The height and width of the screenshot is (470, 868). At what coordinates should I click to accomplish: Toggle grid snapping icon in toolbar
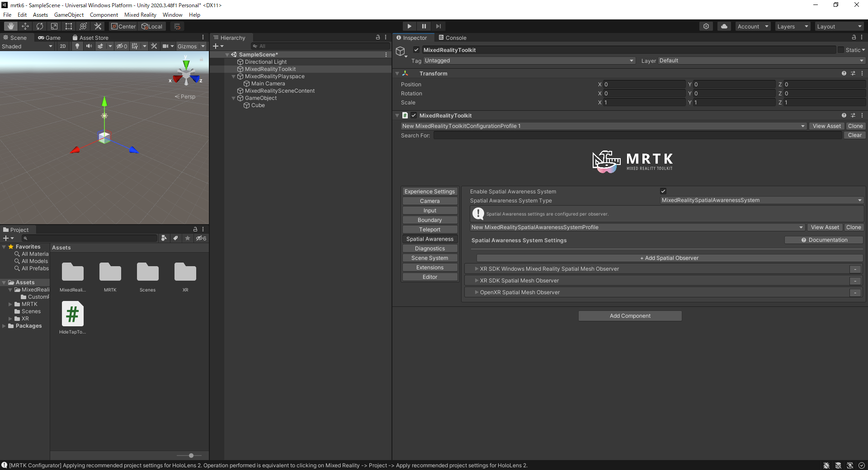177,26
